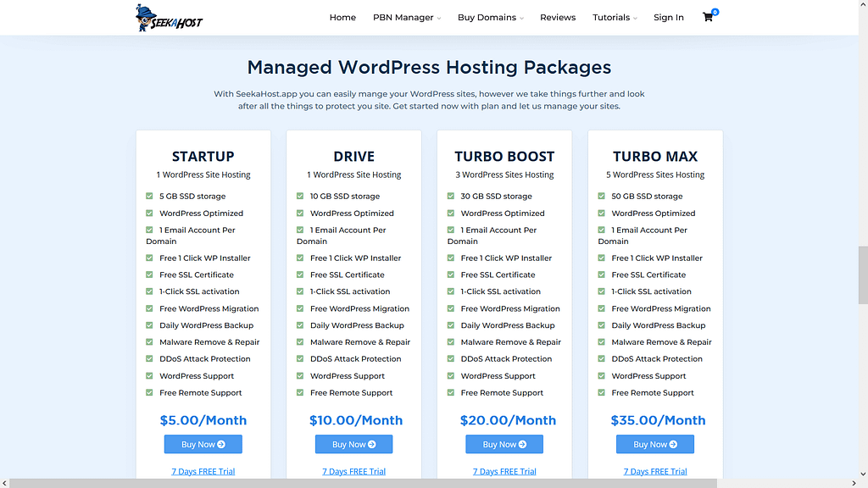Click the DRIVE plan heading
868x488 pixels.
[x=353, y=157]
